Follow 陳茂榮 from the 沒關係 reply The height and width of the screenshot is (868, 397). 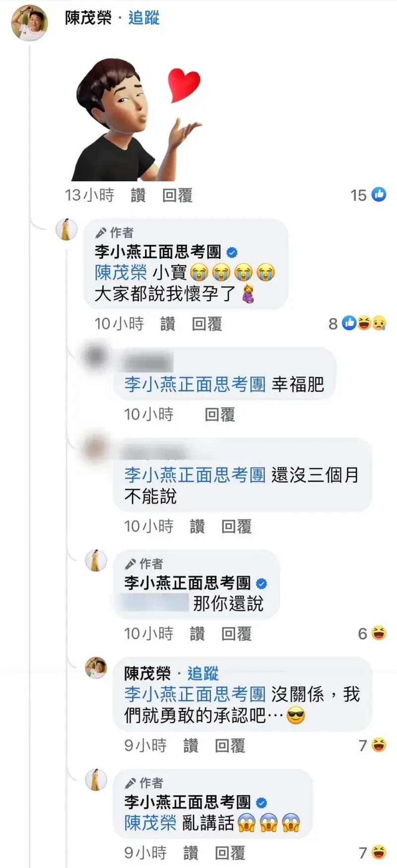[203, 674]
